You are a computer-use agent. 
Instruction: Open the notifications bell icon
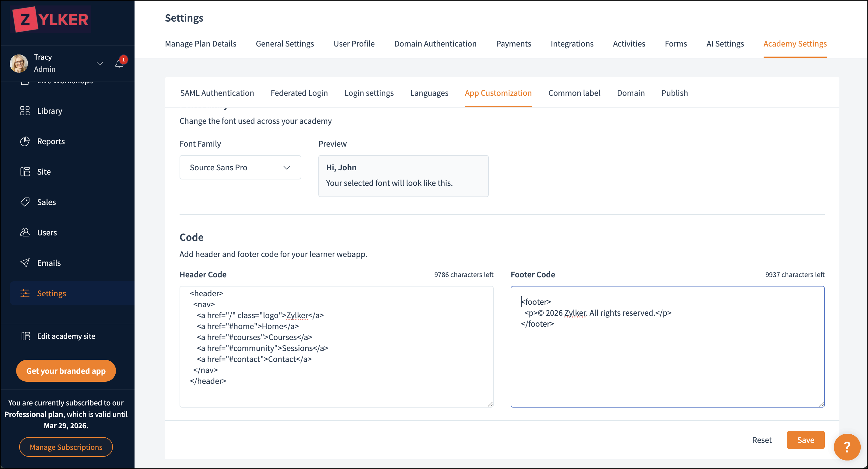point(119,63)
